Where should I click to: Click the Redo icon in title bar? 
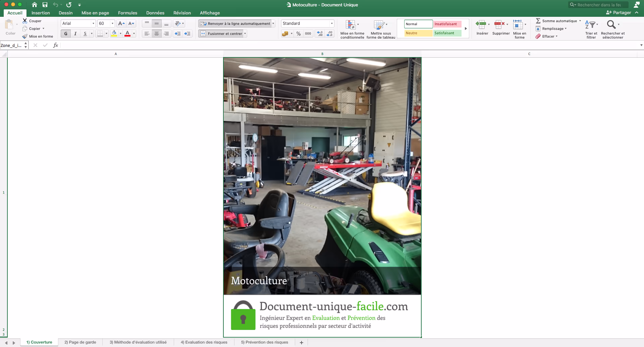pos(69,5)
